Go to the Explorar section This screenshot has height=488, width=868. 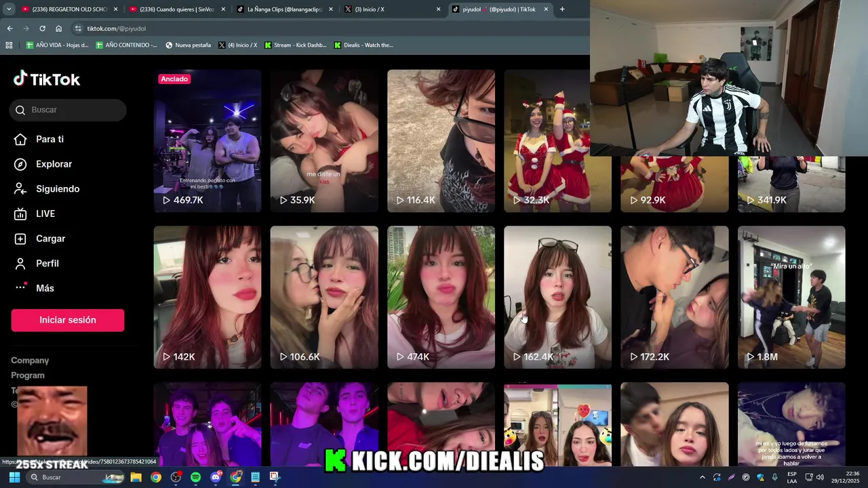43,164
